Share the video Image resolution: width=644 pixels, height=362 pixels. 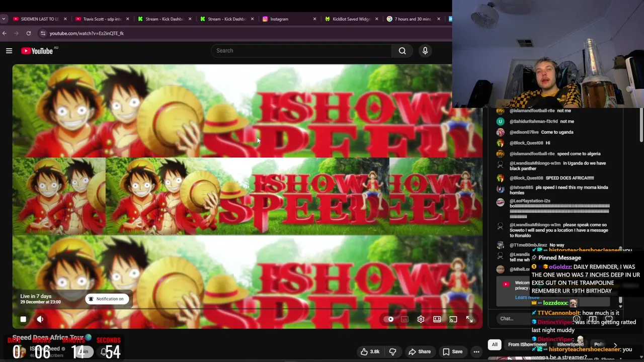tap(420, 352)
